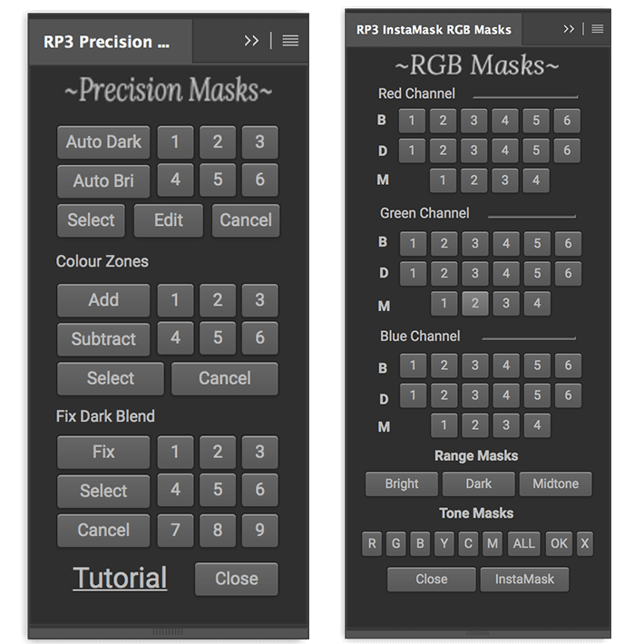The height and width of the screenshot is (644, 644).
Task: Pick Colour Zones number 2 beside Add
Action: 218,300
